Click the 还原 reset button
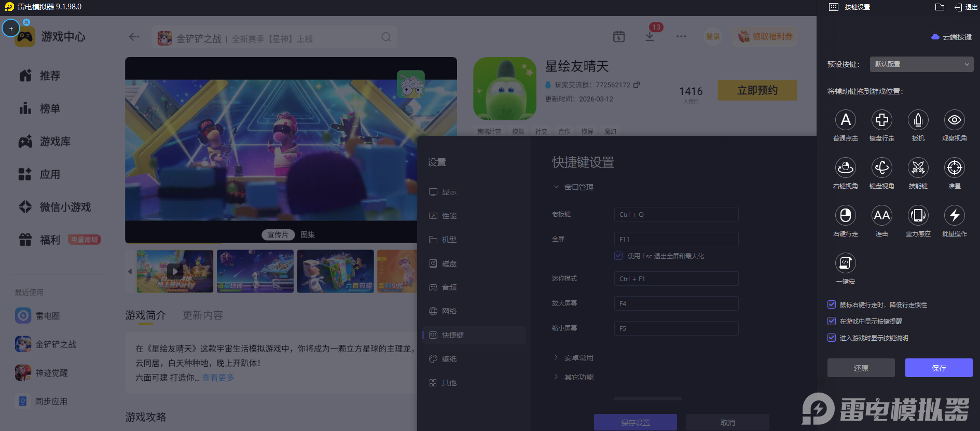This screenshot has width=980, height=431. tap(861, 368)
